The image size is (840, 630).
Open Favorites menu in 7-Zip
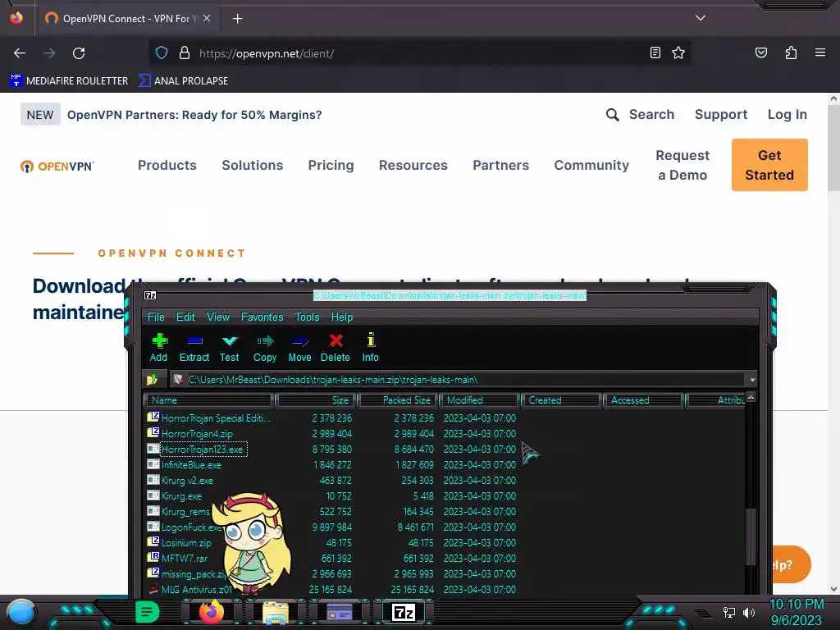tap(262, 317)
